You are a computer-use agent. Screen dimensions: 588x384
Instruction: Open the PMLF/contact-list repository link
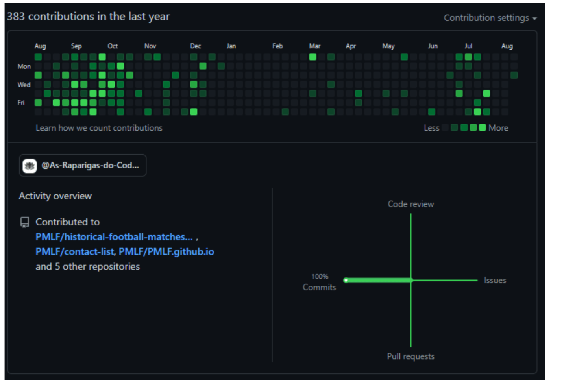click(75, 252)
